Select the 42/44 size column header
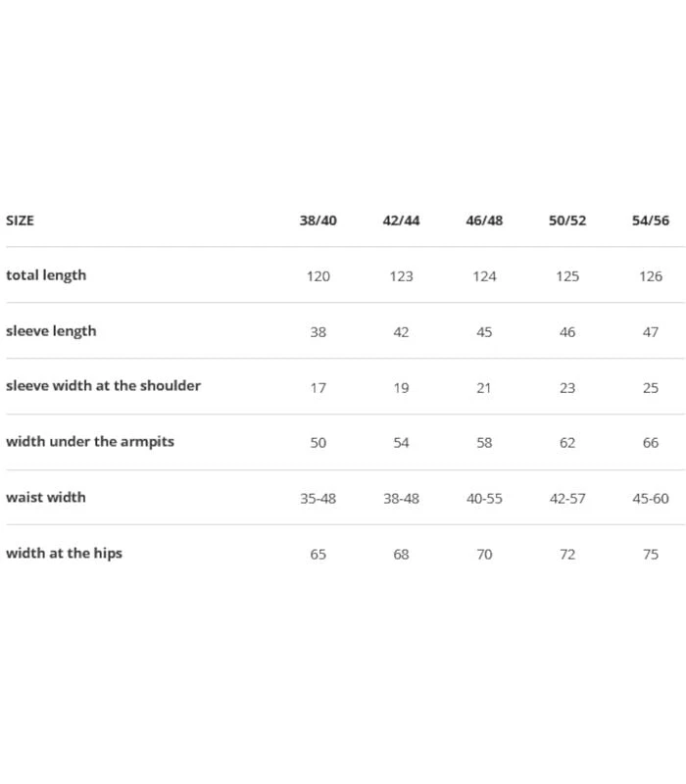The height and width of the screenshot is (784, 686). point(401,220)
